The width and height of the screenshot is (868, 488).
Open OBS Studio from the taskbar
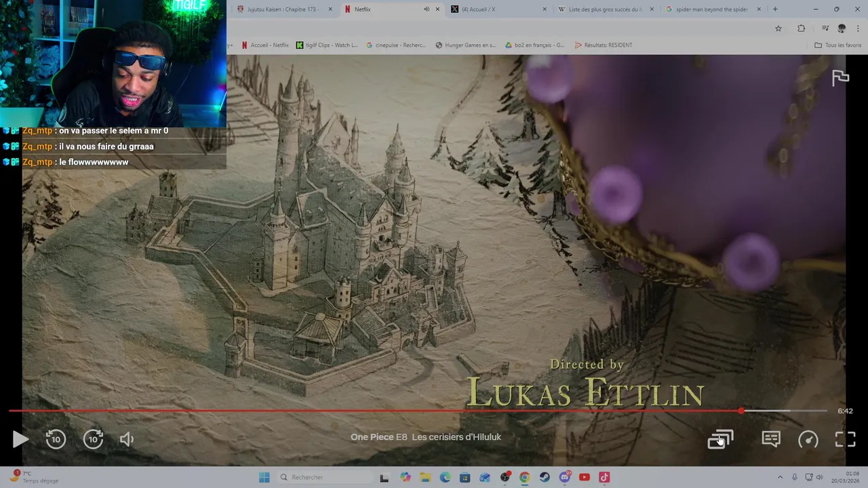click(x=505, y=477)
